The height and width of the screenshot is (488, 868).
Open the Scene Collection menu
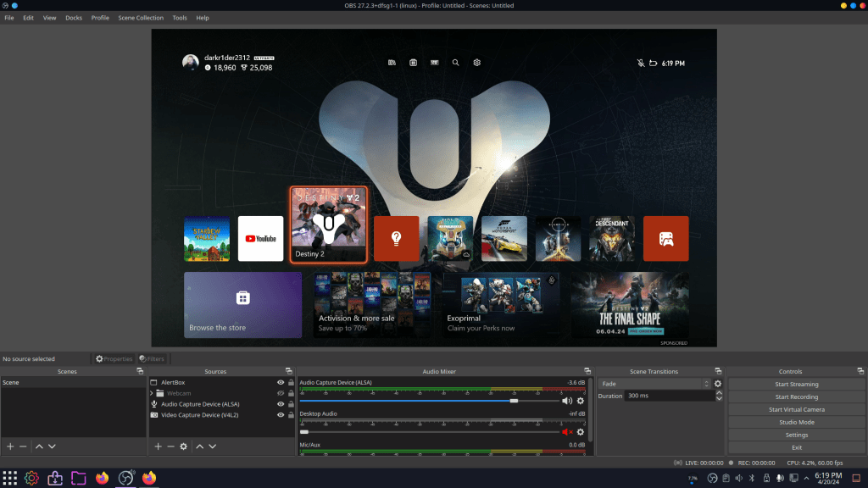click(141, 17)
